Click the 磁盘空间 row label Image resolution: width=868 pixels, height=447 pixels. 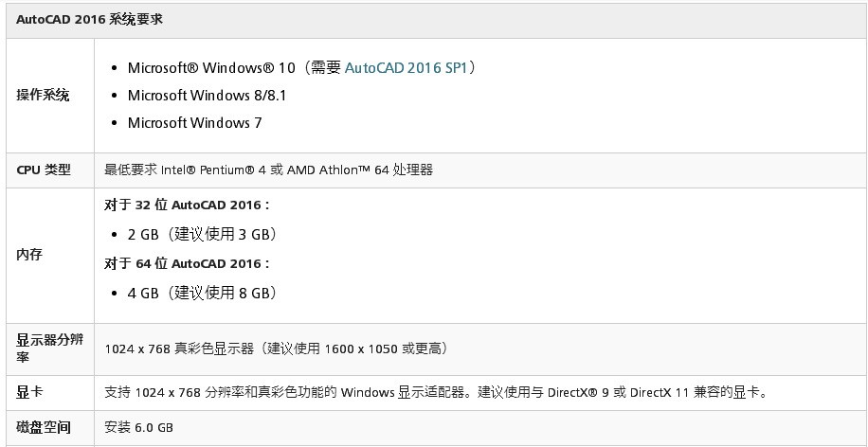(x=43, y=428)
